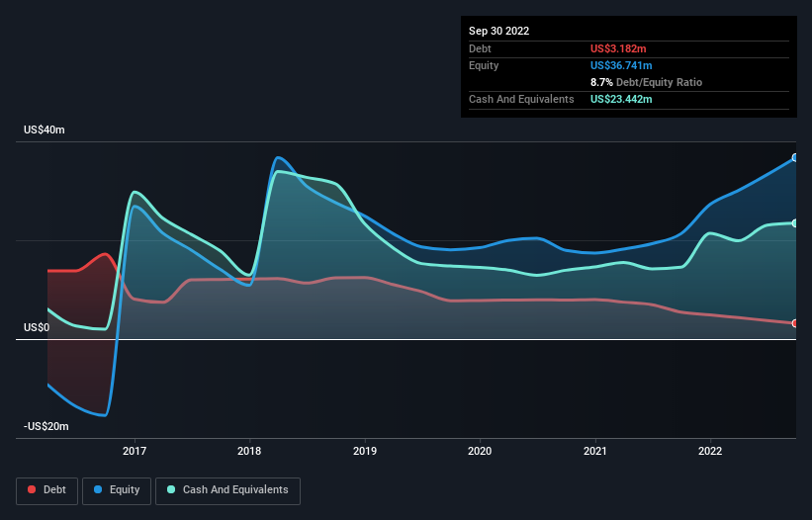Click the US$23.442m cash value
Screen dimensions: 812x520
pyautogui.click(x=621, y=99)
